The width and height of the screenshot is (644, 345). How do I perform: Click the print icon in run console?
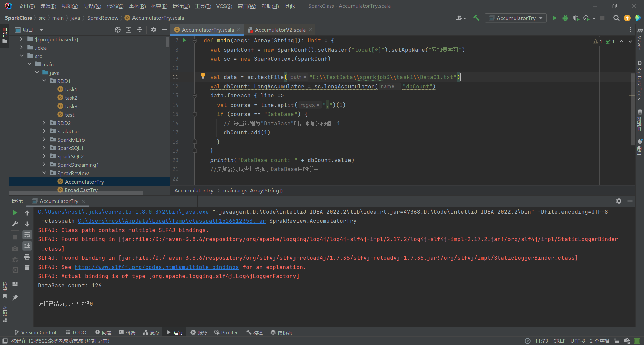point(27,257)
